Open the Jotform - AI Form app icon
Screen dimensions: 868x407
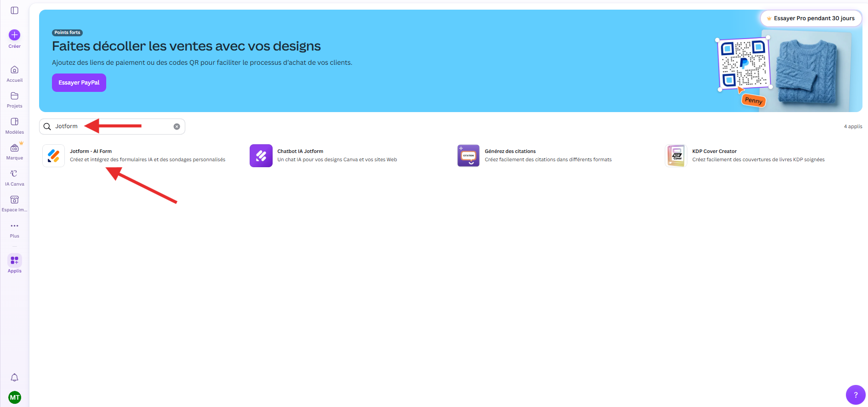pyautogui.click(x=54, y=156)
